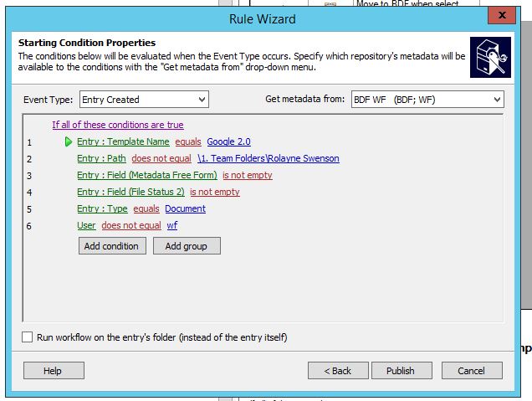
Task: Click the green arrow marker on condition 1
Action: coord(69,141)
